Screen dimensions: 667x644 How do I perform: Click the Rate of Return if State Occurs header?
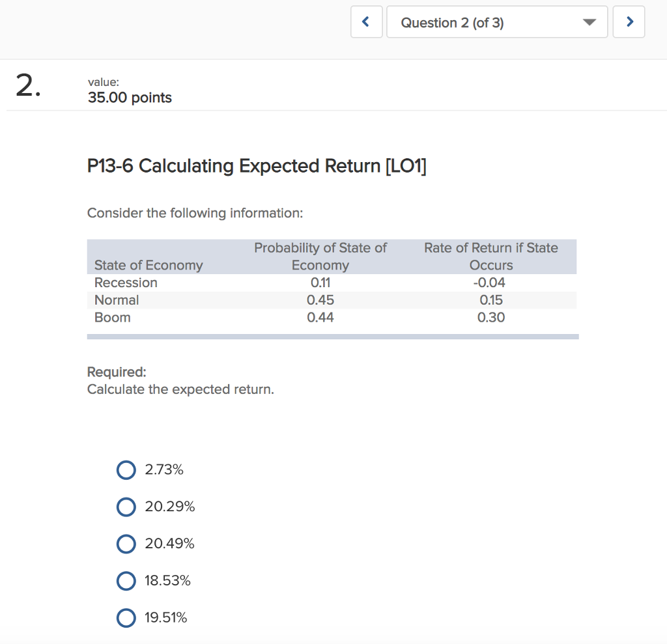coord(491,257)
